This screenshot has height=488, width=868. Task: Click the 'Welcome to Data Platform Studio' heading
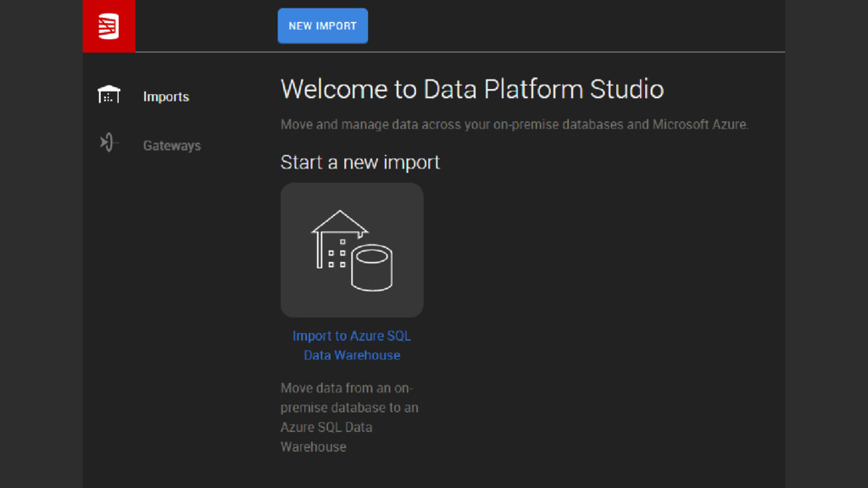(472, 89)
